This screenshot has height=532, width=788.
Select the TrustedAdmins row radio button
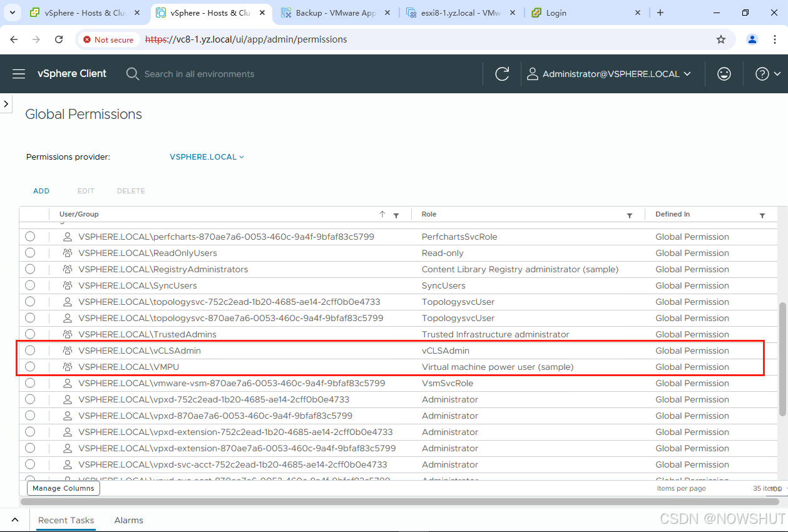(x=30, y=334)
